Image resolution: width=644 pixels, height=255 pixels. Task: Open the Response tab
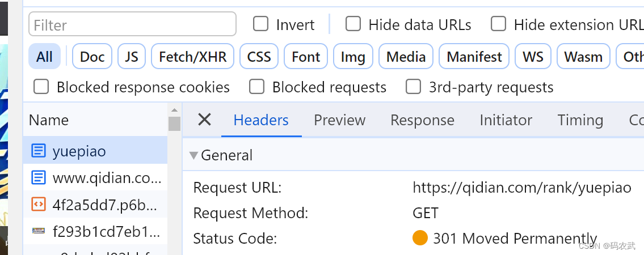click(x=422, y=120)
